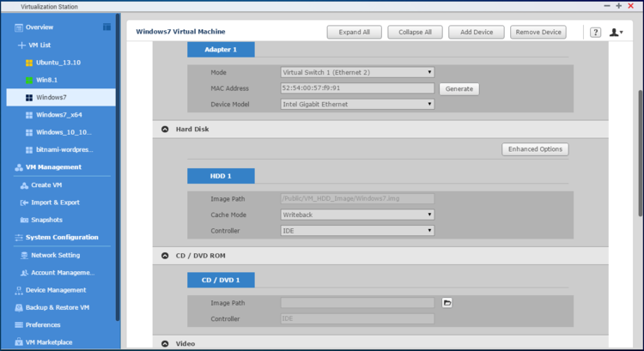Click Expand All button
Screen dimensions: 644x351
pyautogui.click(x=355, y=32)
